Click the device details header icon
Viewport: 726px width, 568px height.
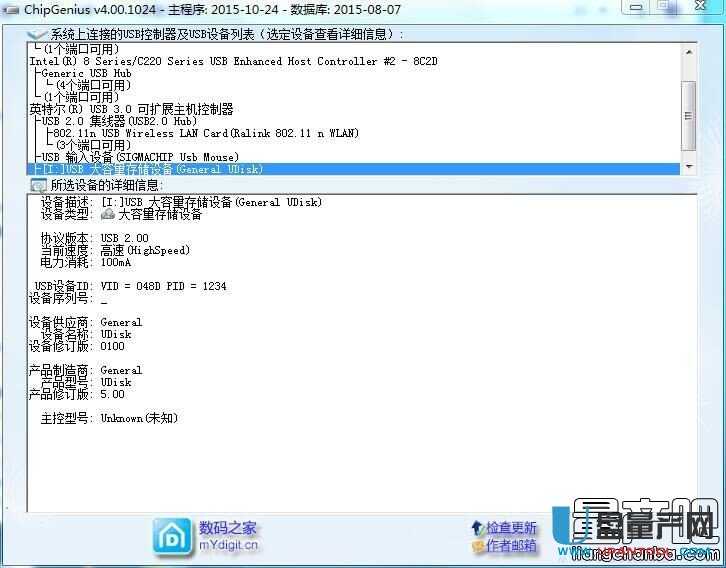point(38,185)
